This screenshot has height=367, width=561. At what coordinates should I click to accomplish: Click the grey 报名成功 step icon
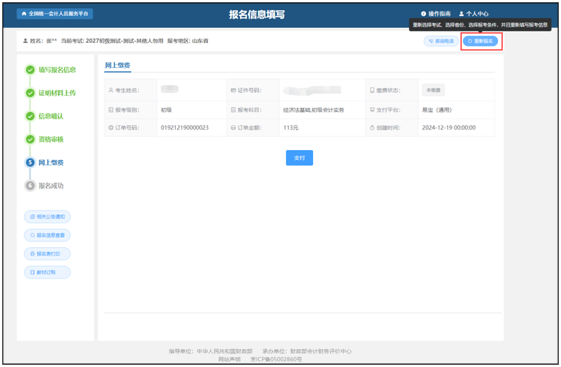pos(30,186)
